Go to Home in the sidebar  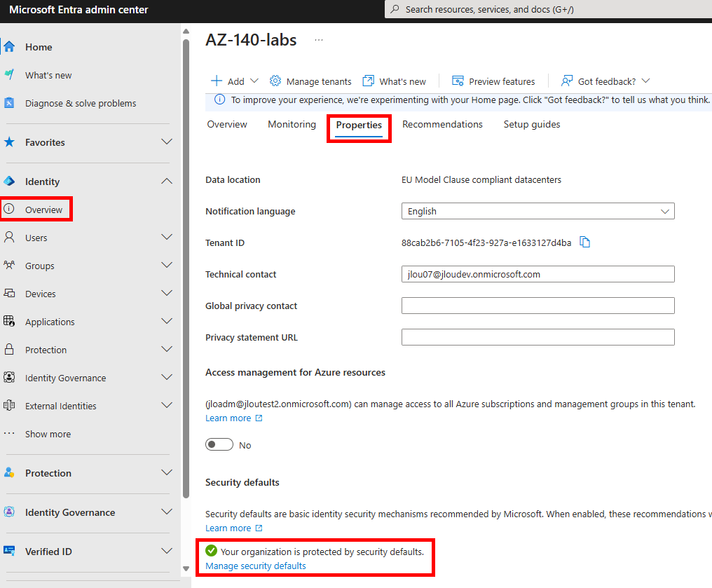[39, 47]
